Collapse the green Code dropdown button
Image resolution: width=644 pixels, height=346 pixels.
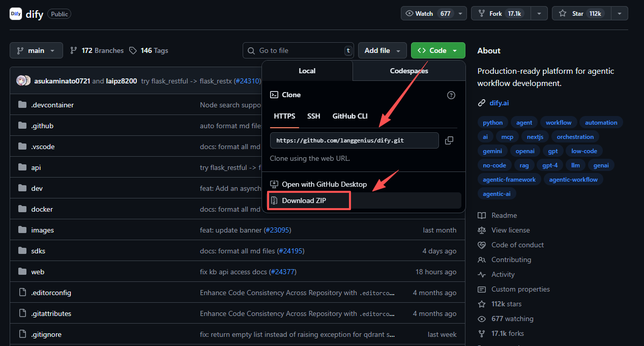(438, 50)
